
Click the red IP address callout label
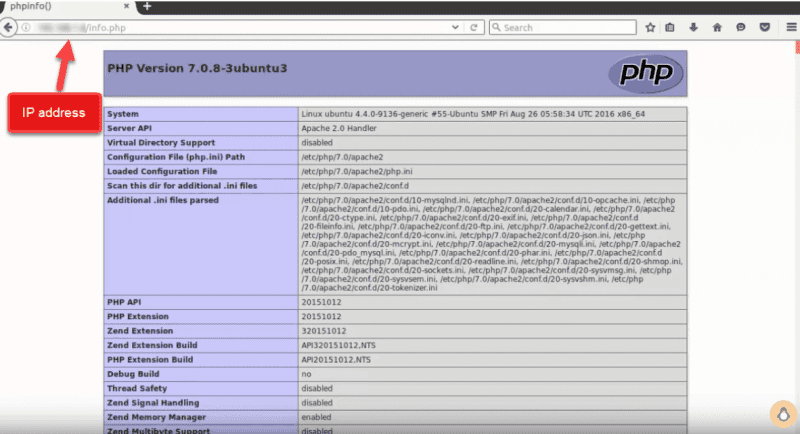click(x=55, y=112)
